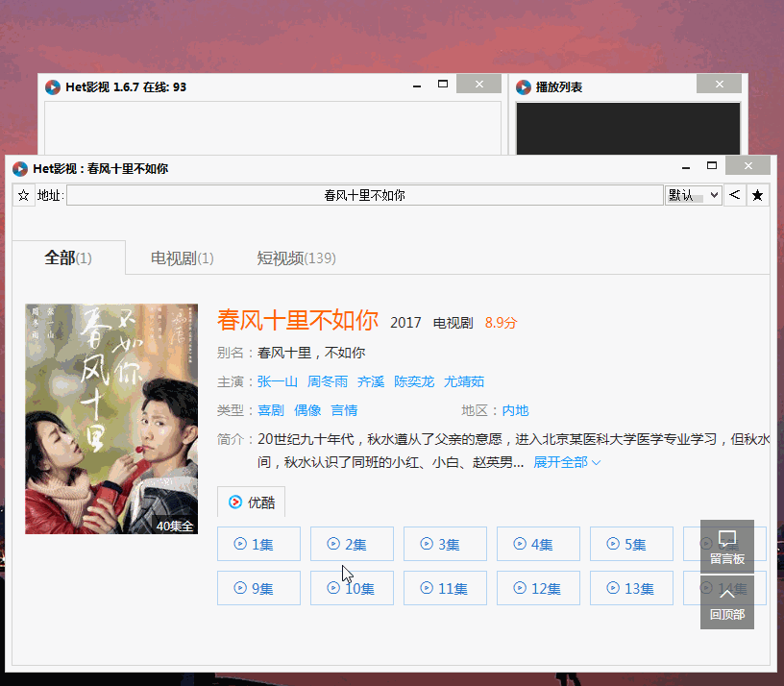Expand synopsis with 展开全部
The height and width of the screenshot is (686, 784).
coord(567,462)
